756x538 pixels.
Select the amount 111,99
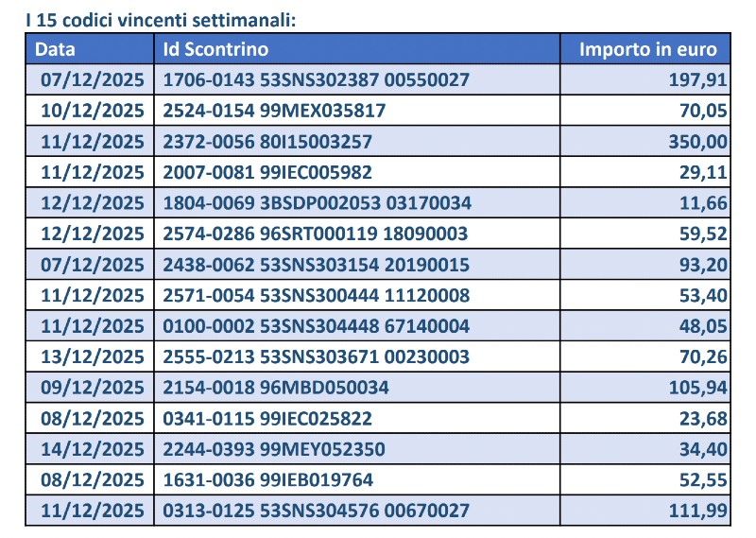[699, 511]
